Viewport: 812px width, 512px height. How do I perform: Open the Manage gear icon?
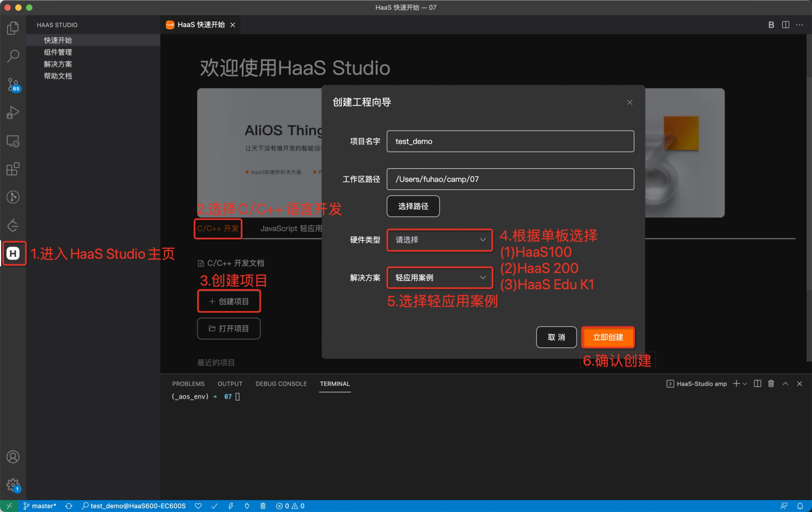coord(13,485)
